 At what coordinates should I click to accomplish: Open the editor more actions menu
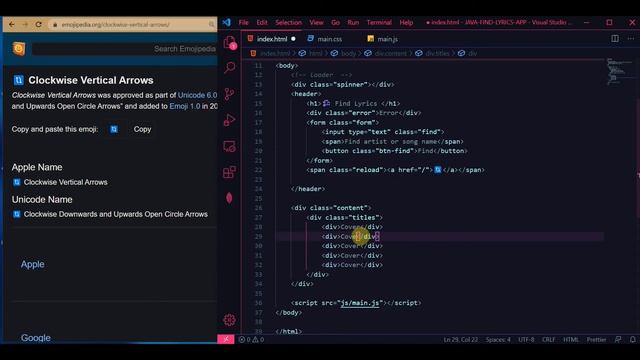pos(631,39)
